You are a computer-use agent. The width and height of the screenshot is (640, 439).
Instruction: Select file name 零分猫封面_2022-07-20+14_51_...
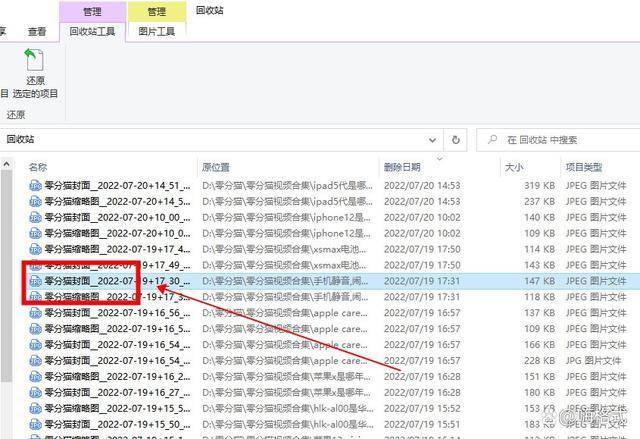click(x=118, y=186)
